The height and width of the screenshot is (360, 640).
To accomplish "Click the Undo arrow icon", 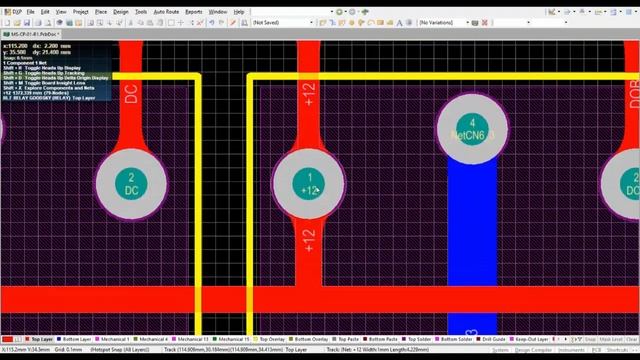I will (x=211, y=23).
